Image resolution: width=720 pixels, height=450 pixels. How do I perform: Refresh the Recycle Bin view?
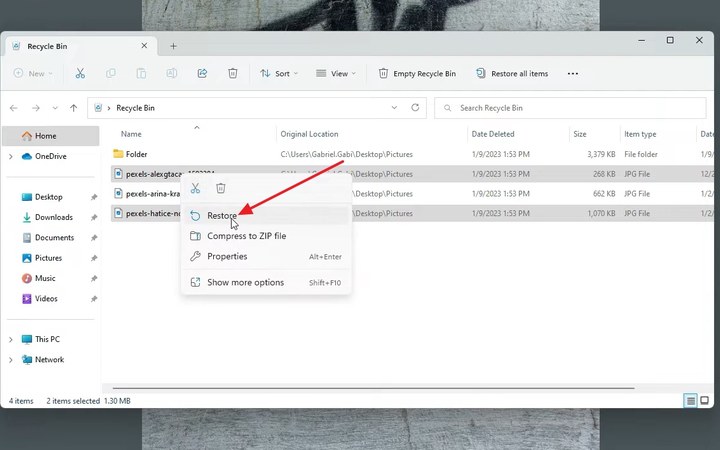(415, 107)
